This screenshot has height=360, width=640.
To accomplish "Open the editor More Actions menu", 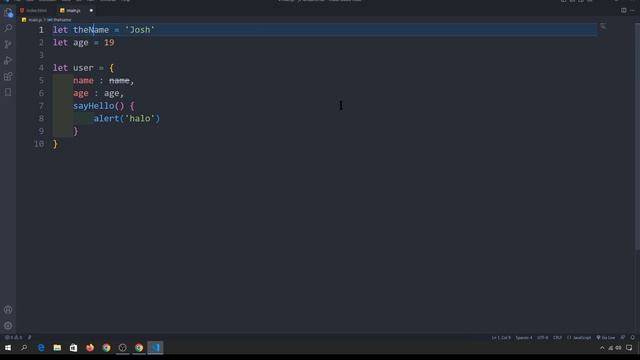I will 633,10.
